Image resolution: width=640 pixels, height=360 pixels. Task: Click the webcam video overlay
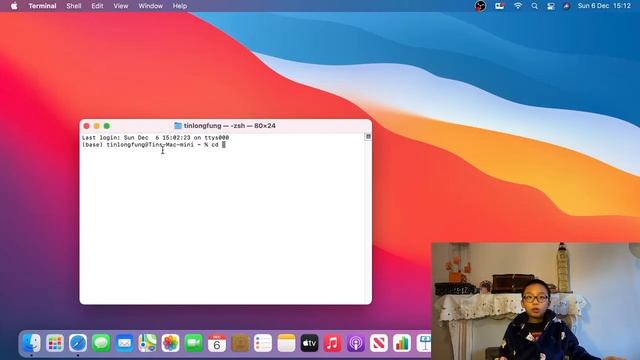[x=536, y=301]
